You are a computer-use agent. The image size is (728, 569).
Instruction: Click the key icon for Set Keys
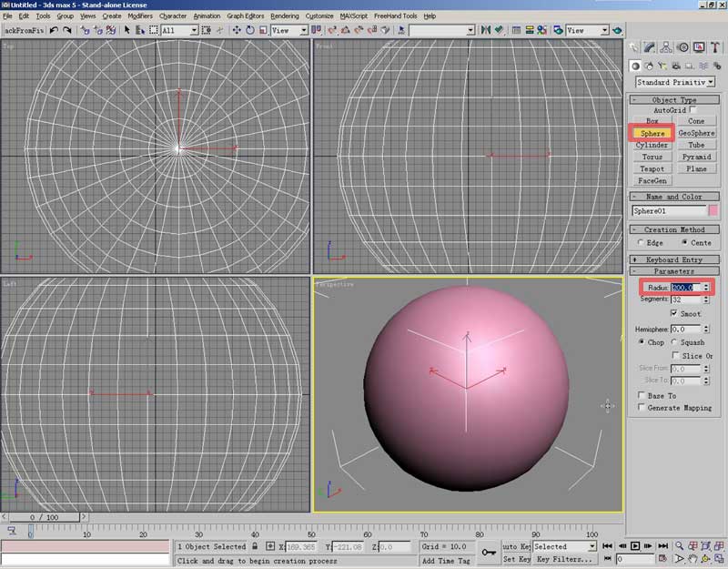[x=489, y=552]
